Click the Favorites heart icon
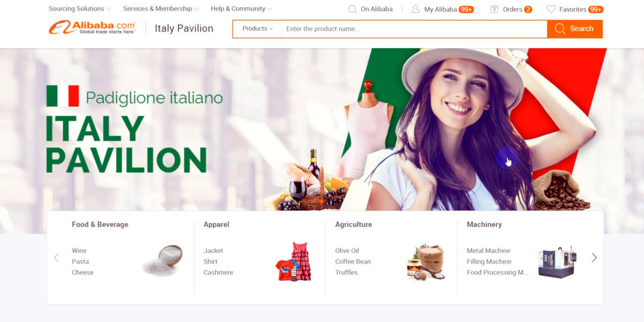The image size is (644, 322). [x=551, y=9]
